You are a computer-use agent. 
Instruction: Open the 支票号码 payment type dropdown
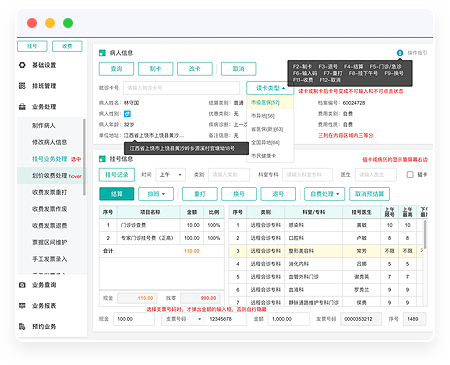184,319
